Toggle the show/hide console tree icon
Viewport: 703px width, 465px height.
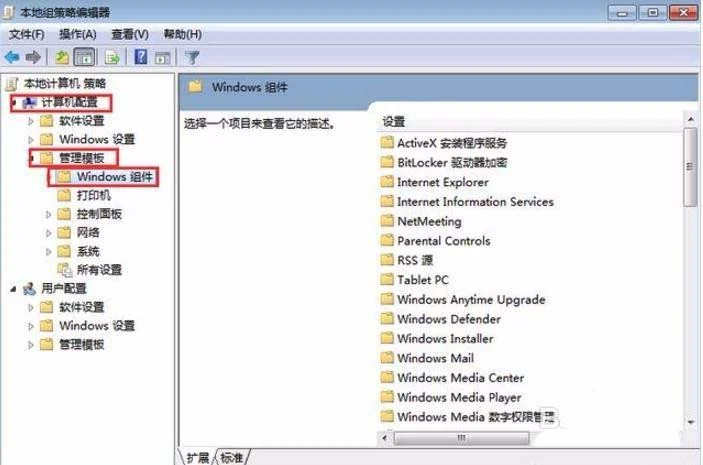(84, 57)
